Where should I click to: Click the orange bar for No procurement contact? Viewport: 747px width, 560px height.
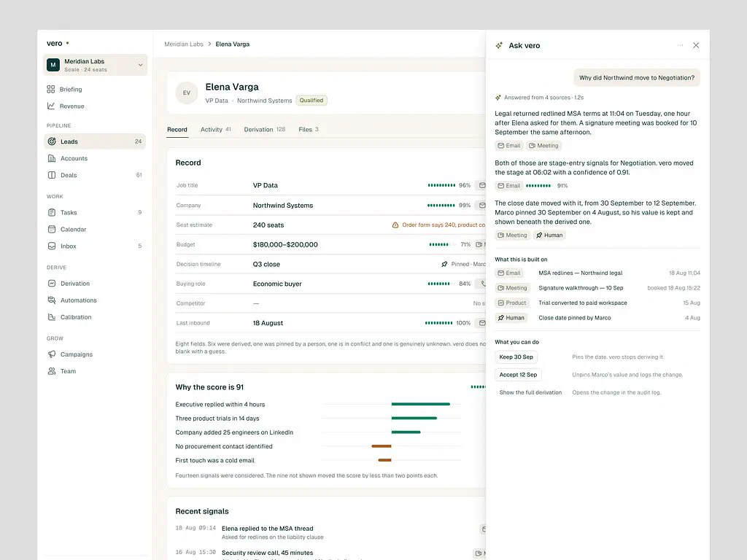click(x=382, y=446)
